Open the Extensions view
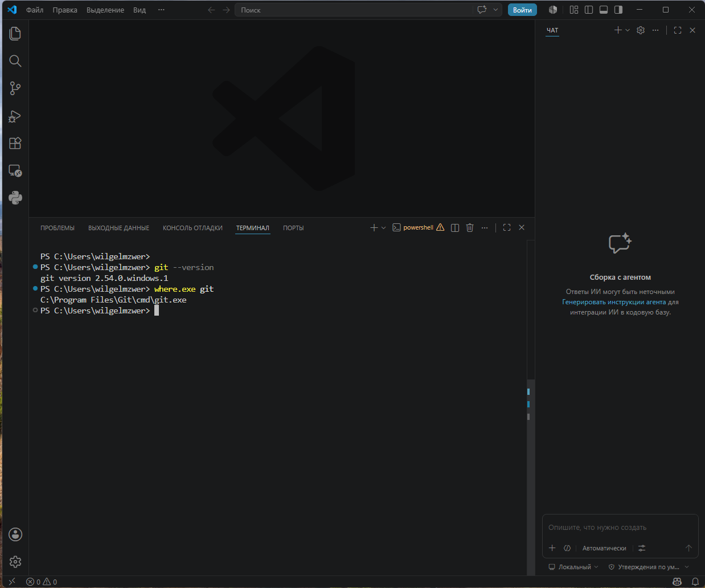Viewport: 705px width, 588px height. 15,143
